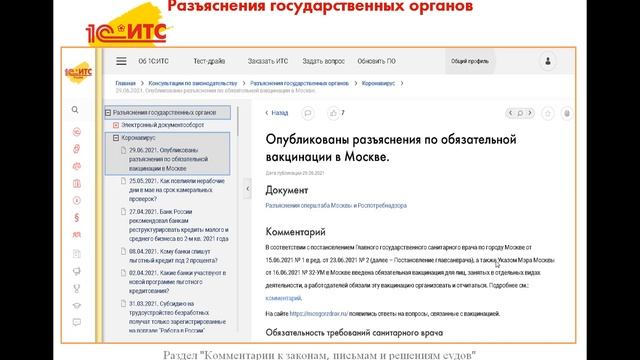Collapse the left navigation panel arrow
Viewport: 640px width, 360px height.
[248, 189]
